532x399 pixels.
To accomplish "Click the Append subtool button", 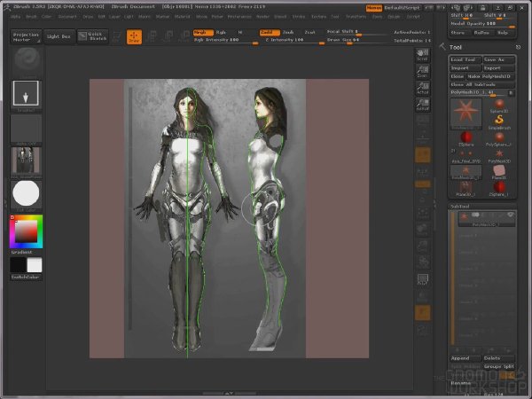I will pyautogui.click(x=465, y=358).
